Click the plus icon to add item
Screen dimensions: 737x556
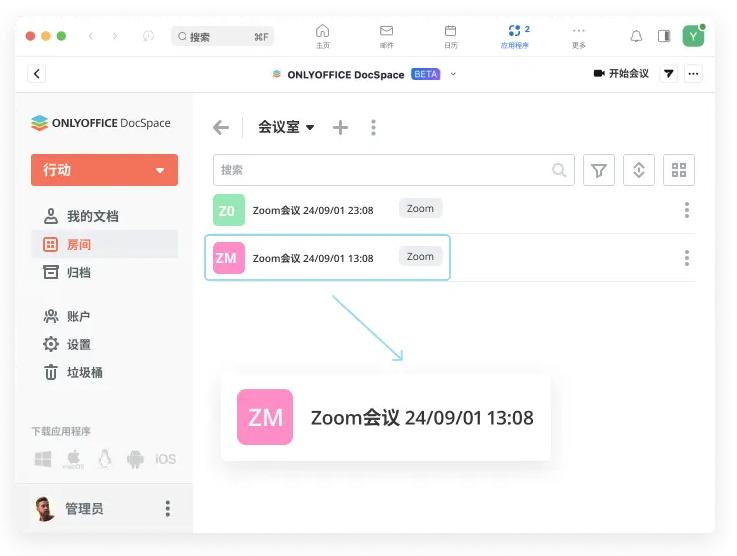click(340, 127)
